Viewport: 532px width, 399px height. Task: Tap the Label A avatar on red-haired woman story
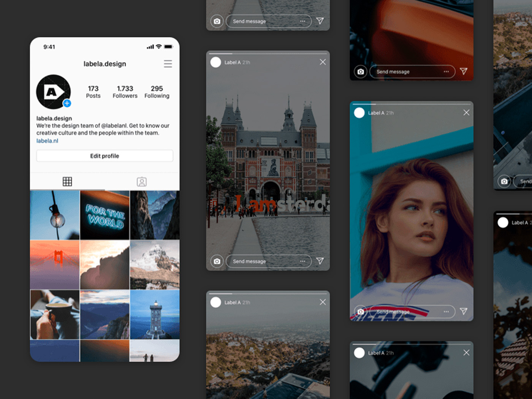click(359, 113)
